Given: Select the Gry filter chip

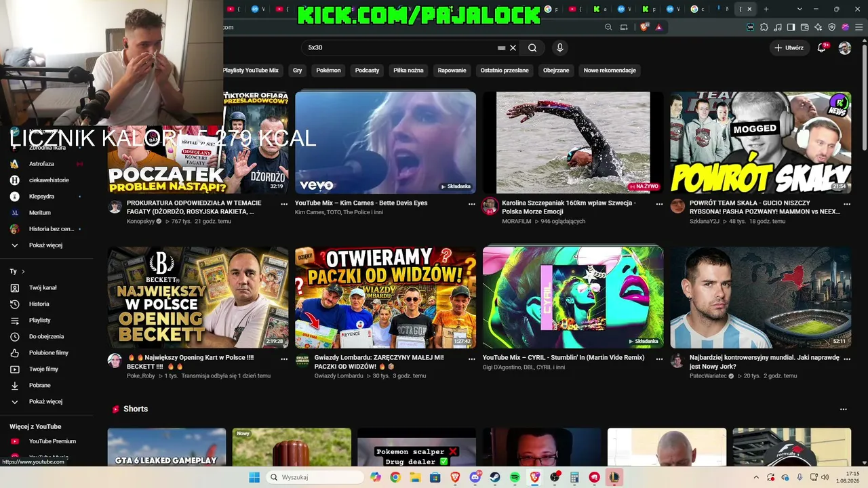Looking at the screenshot, I should click(x=297, y=70).
